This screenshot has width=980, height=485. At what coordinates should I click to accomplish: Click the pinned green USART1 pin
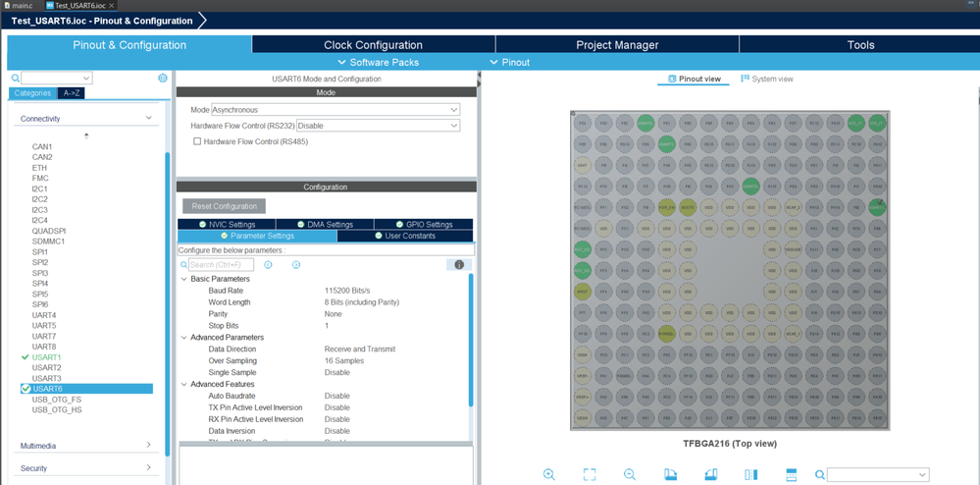tap(877, 207)
